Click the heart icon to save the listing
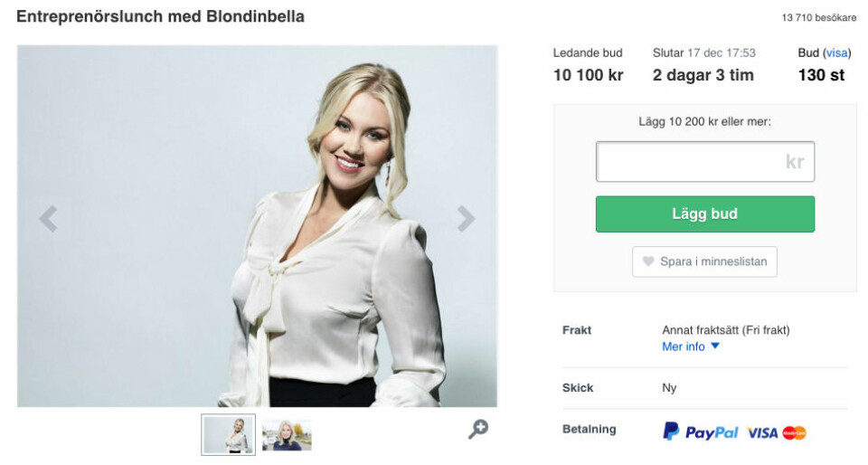Image resolution: width=868 pixels, height=465 pixels. tap(647, 261)
